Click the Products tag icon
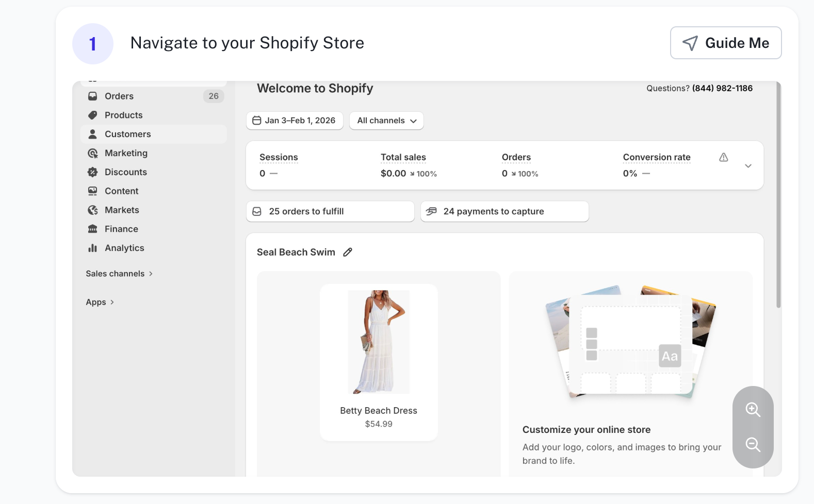 pos(93,115)
